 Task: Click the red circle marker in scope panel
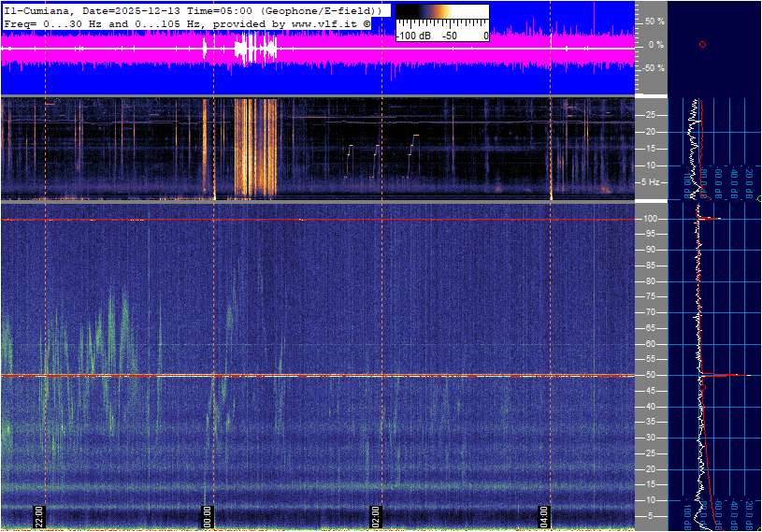[702, 44]
